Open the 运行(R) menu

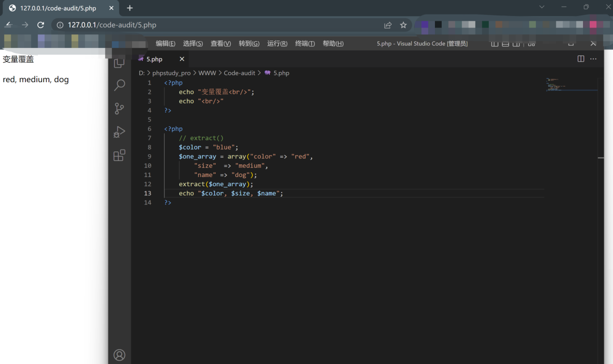click(277, 44)
